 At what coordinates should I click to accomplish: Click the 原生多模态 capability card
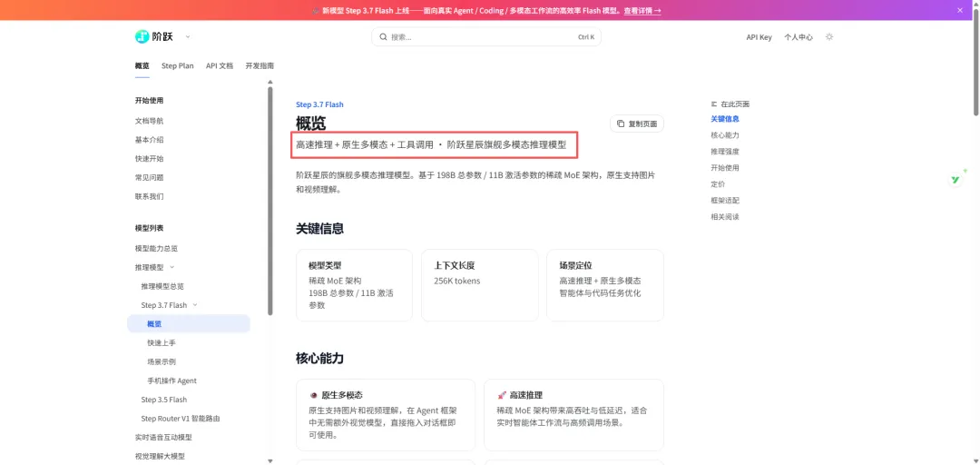386,415
